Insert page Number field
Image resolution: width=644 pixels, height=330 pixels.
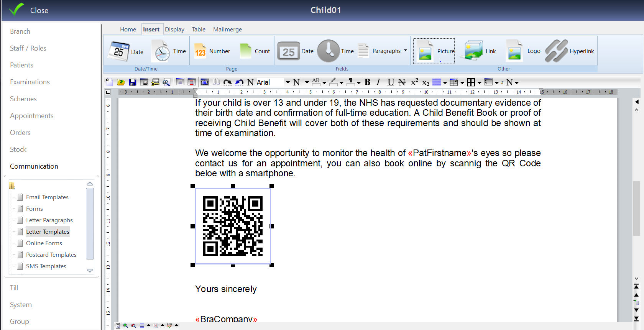(x=212, y=51)
